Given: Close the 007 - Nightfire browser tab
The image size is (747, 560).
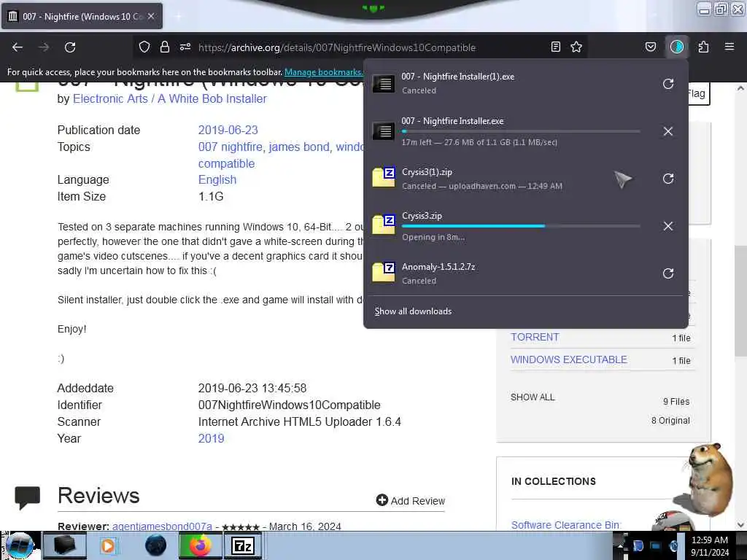Looking at the screenshot, I should click(151, 16).
